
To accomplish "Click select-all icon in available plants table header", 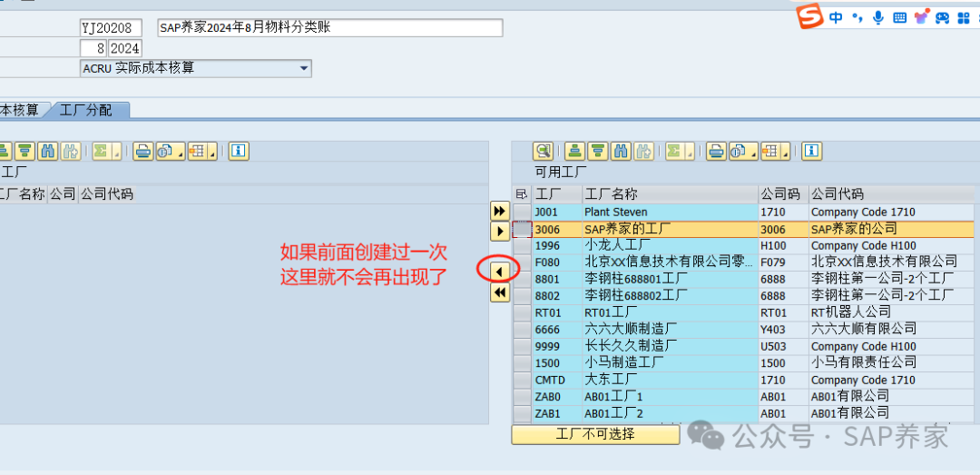I will pos(521,194).
